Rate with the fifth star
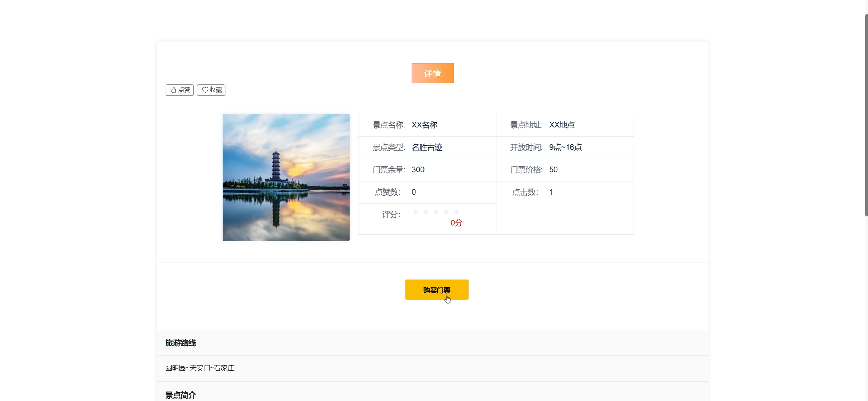The width and height of the screenshot is (868, 401). [456, 212]
